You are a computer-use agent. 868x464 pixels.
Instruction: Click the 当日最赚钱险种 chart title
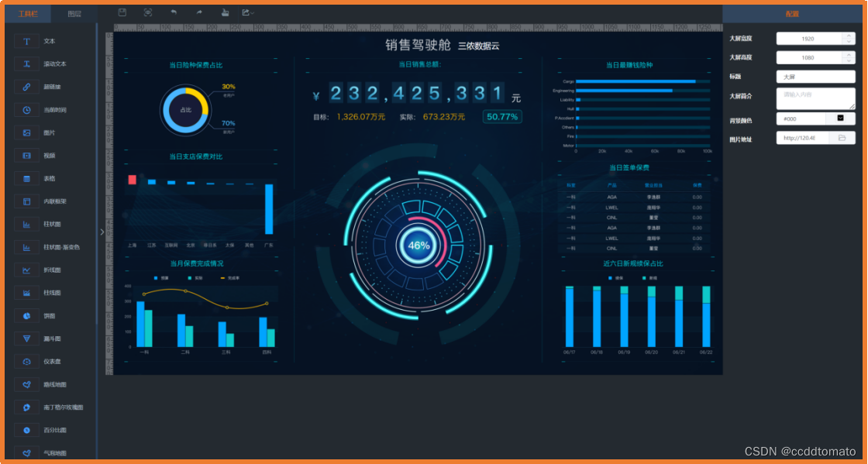tap(629, 65)
